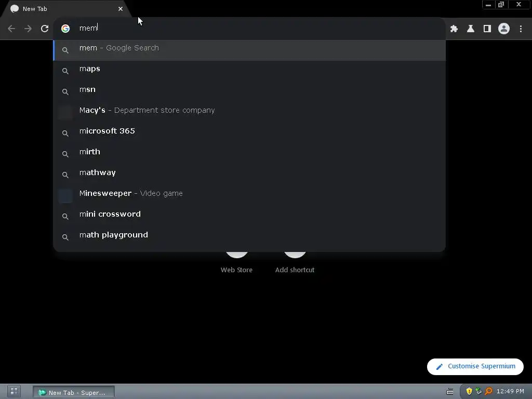Open the experiments flask icon
This screenshot has height=399, width=532.
471,29
